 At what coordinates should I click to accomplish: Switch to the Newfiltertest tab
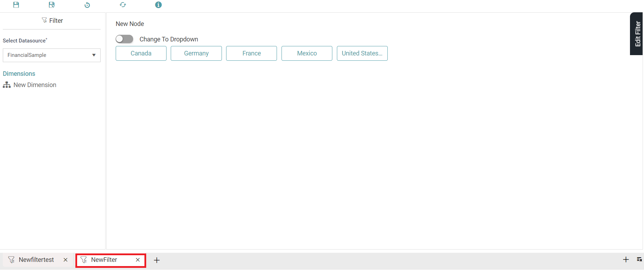(x=36, y=260)
